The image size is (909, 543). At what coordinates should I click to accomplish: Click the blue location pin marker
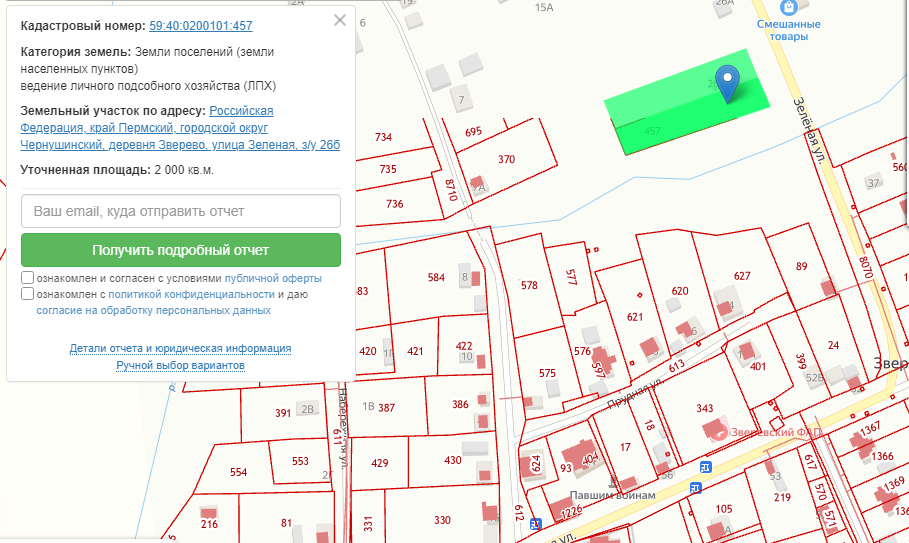coord(727,83)
